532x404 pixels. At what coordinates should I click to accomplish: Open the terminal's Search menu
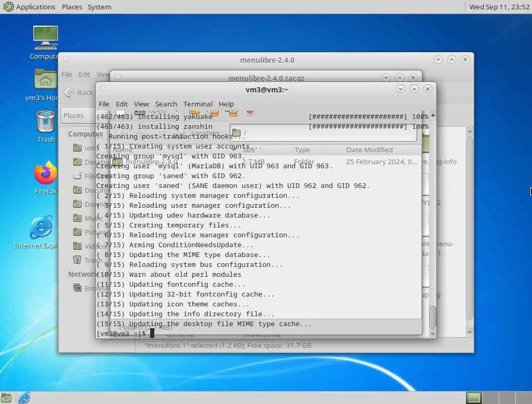point(166,104)
